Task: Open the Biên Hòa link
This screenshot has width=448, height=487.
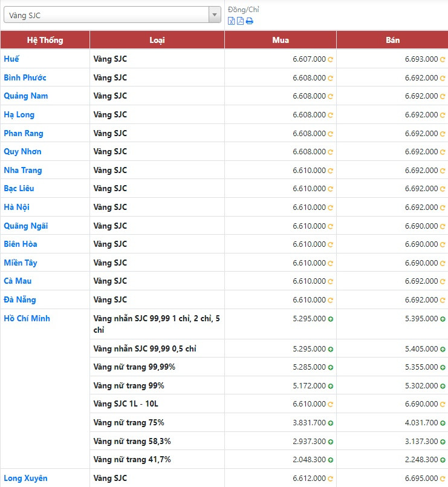Action: pos(21,244)
